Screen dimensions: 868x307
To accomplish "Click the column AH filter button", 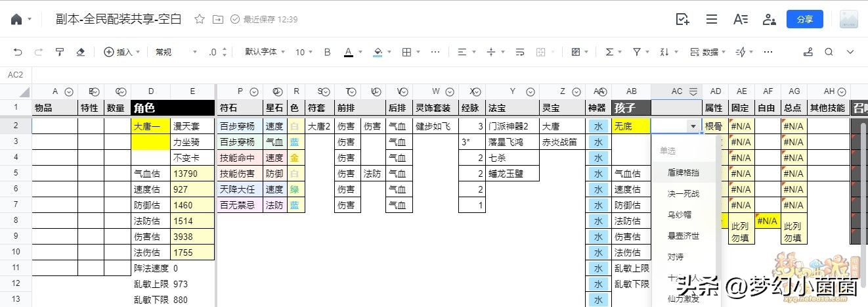I will [x=840, y=92].
